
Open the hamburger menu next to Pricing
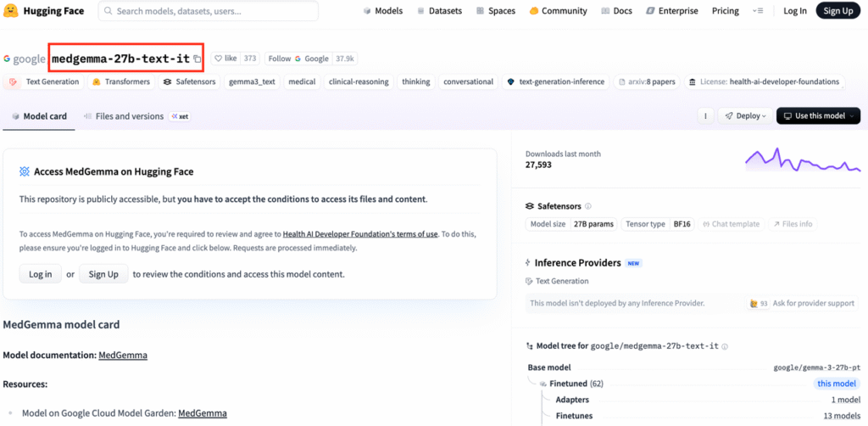pyautogui.click(x=758, y=11)
